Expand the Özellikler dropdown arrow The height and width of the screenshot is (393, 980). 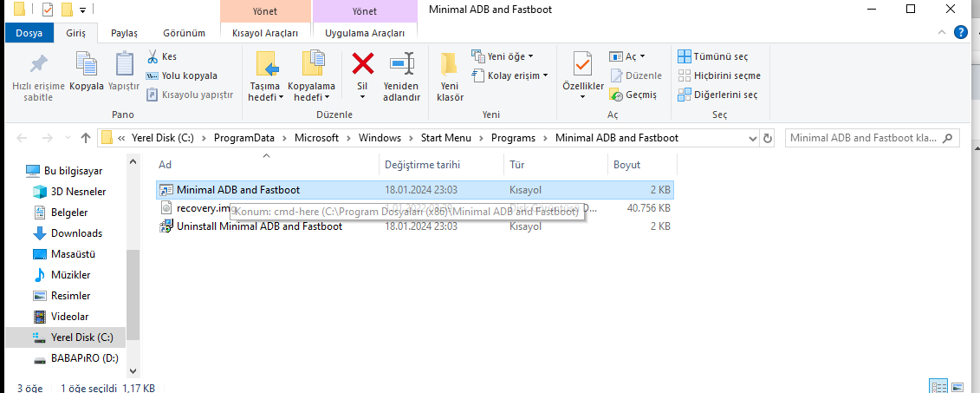582,97
